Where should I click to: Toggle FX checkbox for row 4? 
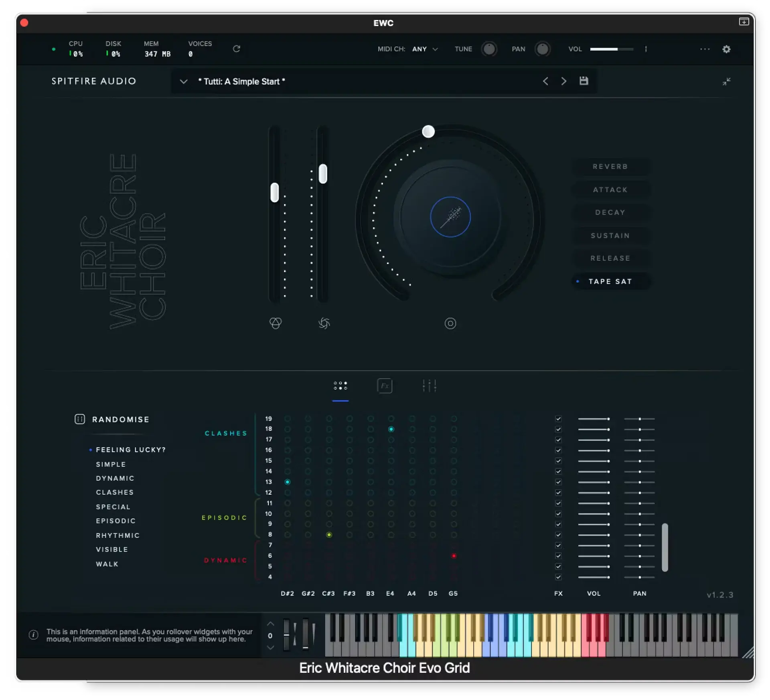(558, 577)
